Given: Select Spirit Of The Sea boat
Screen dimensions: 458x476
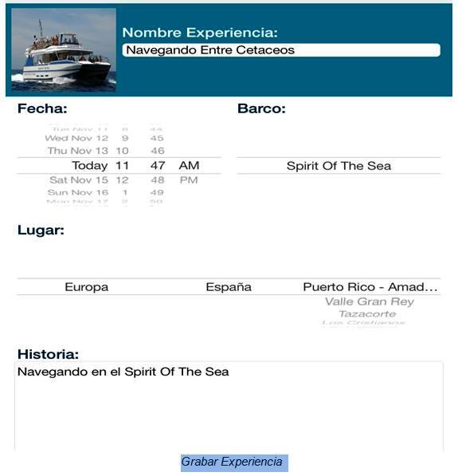Looking at the screenshot, I should point(339,166).
